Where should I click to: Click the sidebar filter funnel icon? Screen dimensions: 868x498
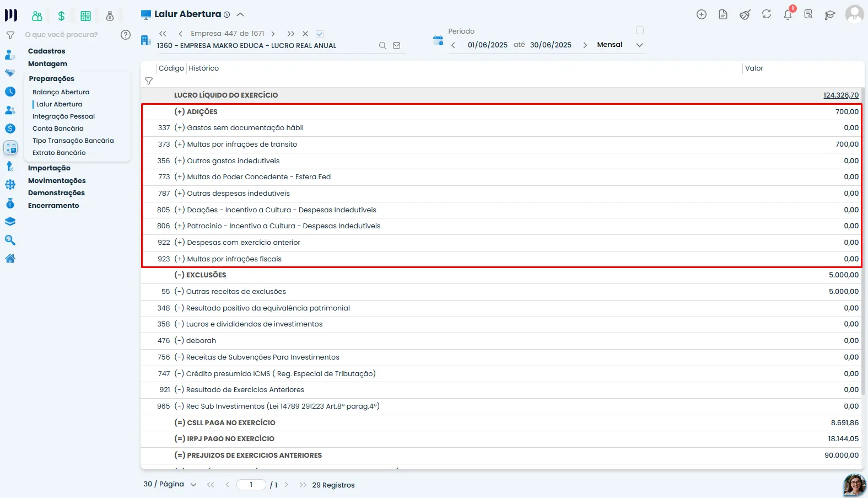pyautogui.click(x=10, y=35)
